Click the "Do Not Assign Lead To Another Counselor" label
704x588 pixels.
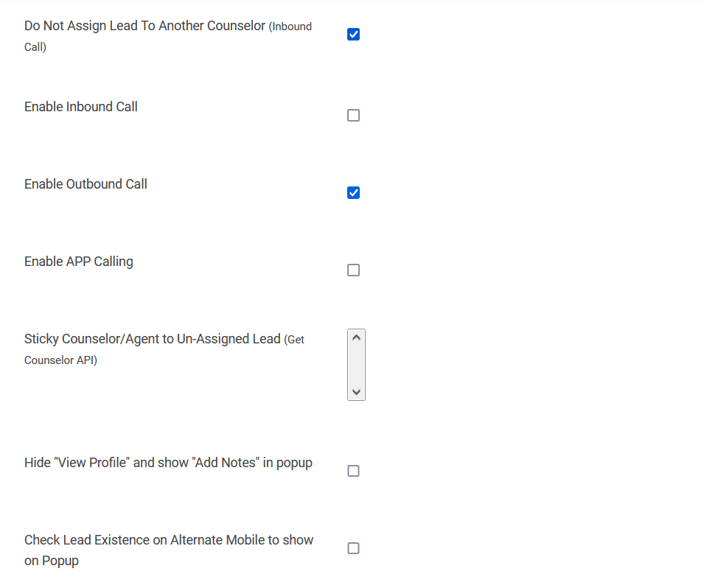pos(144,26)
